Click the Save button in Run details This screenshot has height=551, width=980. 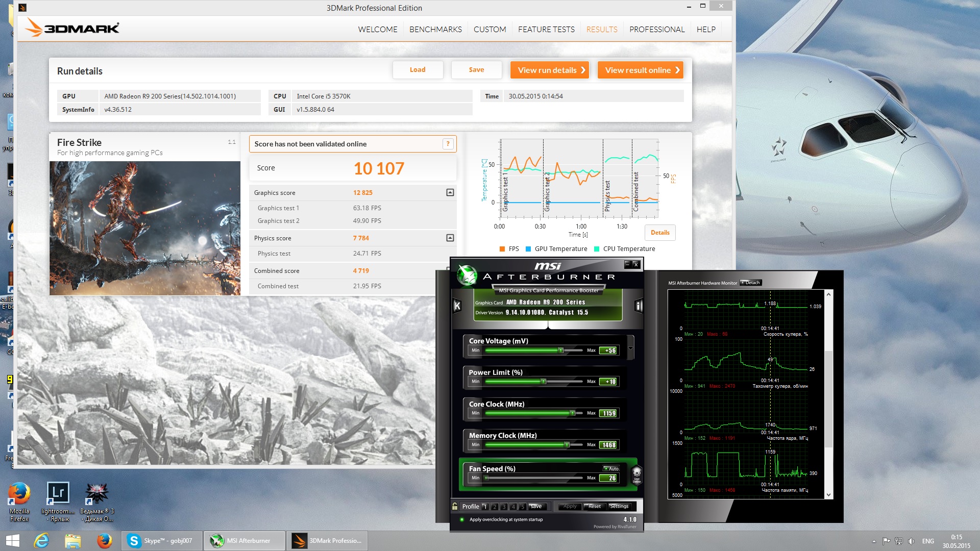click(476, 70)
